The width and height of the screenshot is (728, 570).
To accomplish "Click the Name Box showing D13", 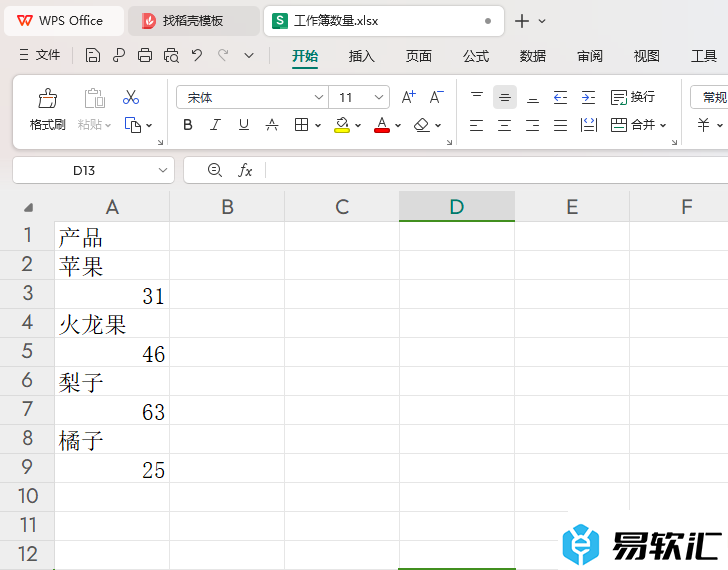I will pyautogui.click(x=84, y=170).
